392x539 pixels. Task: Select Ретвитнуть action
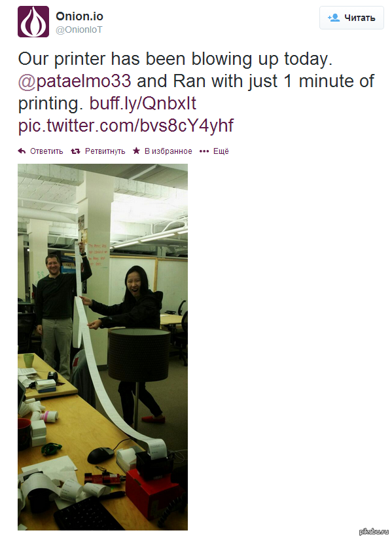click(105, 151)
